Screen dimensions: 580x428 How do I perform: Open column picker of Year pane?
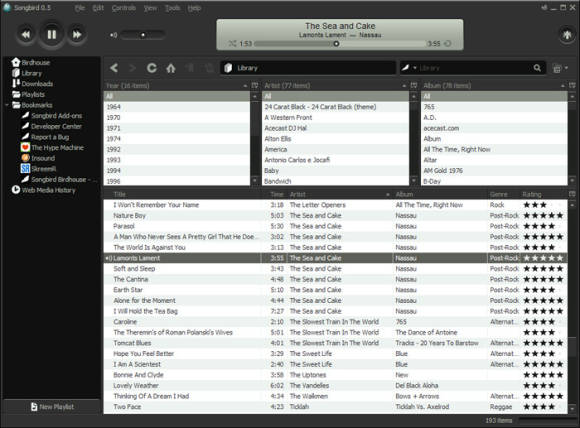[255, 85]
